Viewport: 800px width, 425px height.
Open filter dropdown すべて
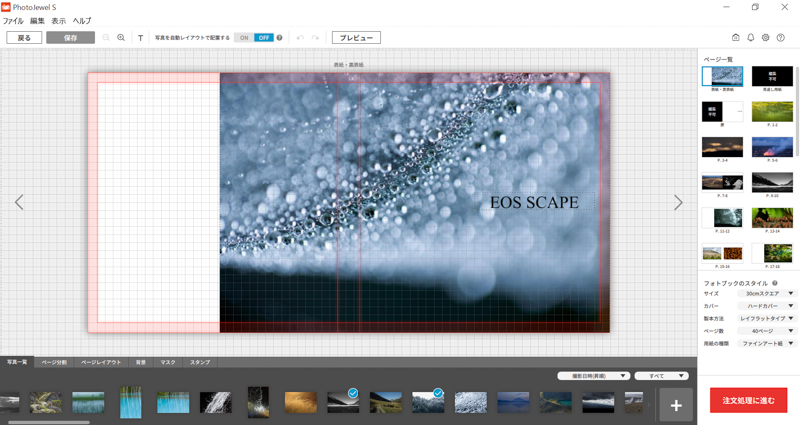click(662, 376)
